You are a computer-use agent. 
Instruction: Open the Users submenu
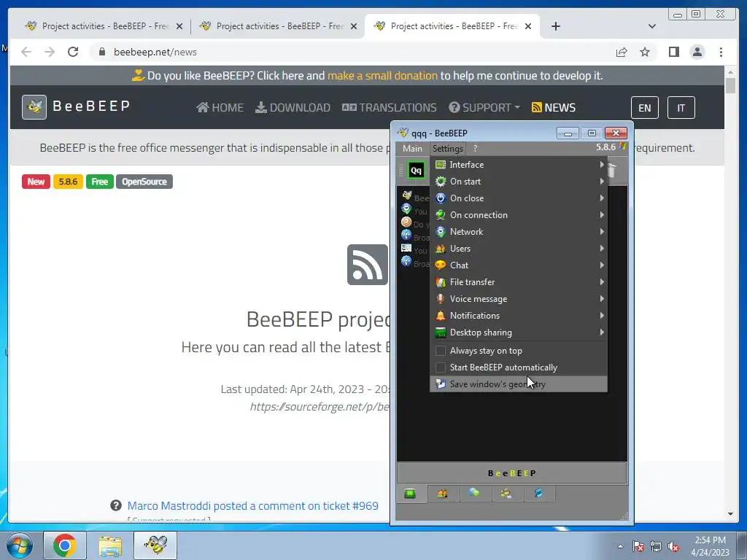tap(519, 249)
